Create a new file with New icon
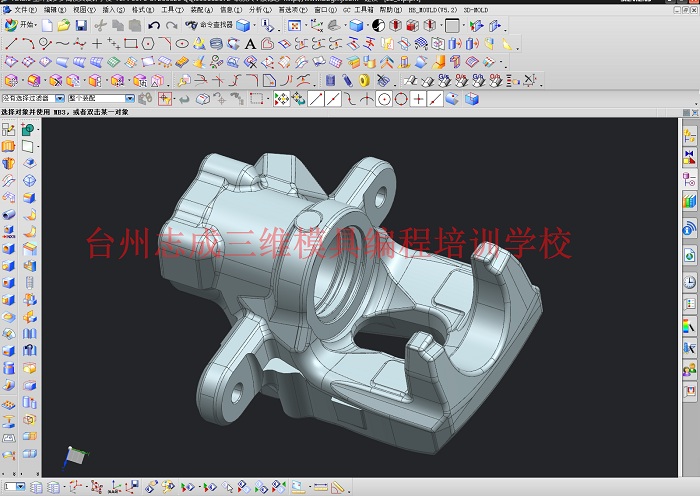Screen dimensions: 700x496 tap(47, 25)
